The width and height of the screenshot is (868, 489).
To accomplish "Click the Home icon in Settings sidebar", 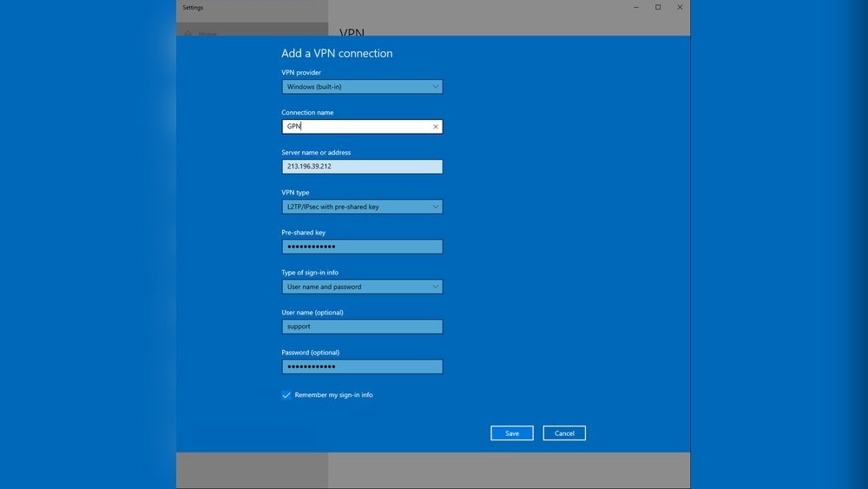I will click(187, 34).
